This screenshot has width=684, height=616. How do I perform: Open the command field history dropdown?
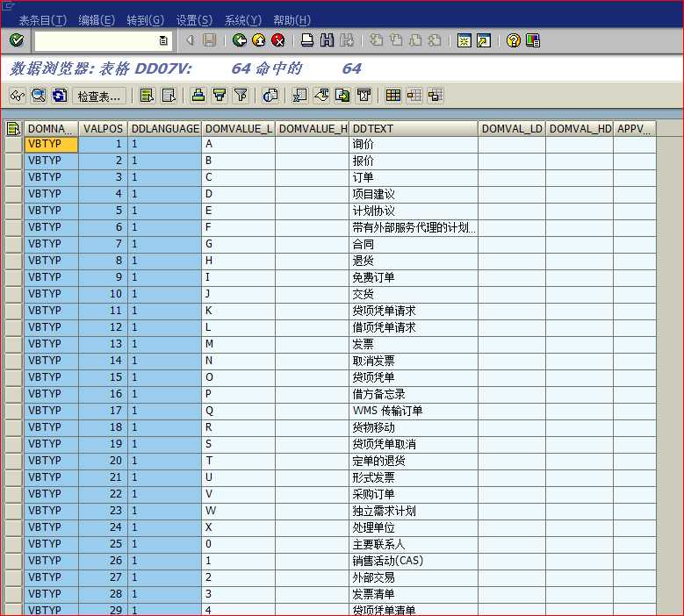click(163, 40)
